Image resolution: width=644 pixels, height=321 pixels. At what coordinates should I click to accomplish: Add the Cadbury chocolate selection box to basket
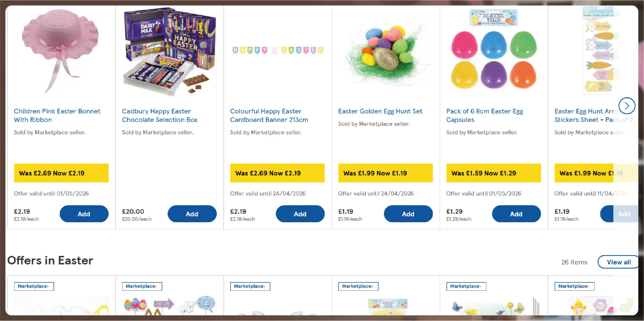click(192, 214)
